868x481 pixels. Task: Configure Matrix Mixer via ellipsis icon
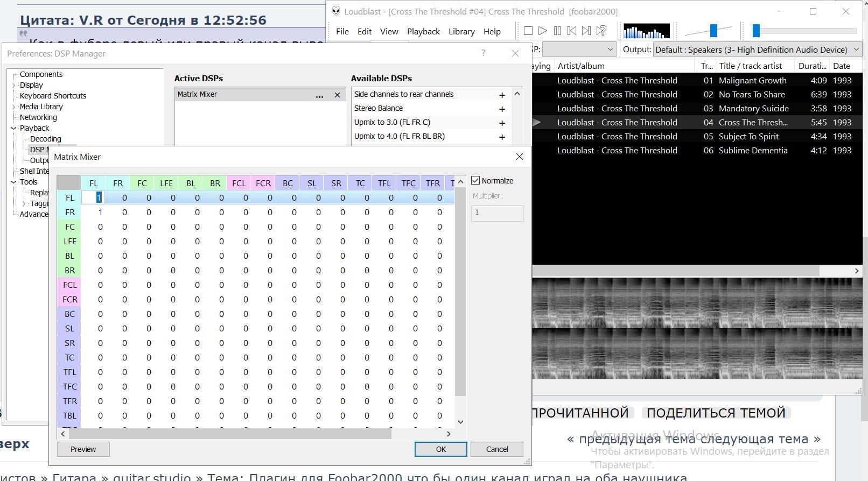coord(319,95)
